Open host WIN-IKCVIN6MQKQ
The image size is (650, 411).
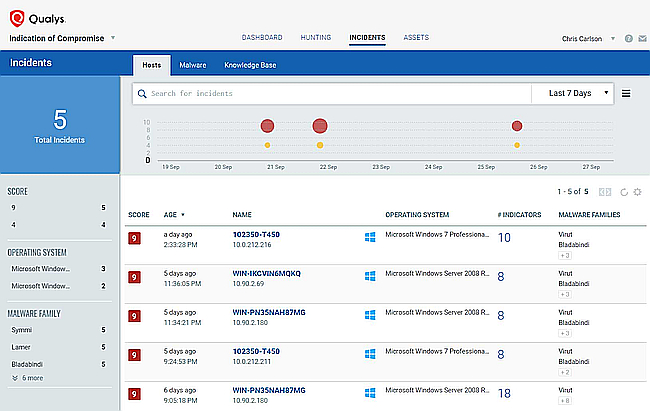point(267,274)
